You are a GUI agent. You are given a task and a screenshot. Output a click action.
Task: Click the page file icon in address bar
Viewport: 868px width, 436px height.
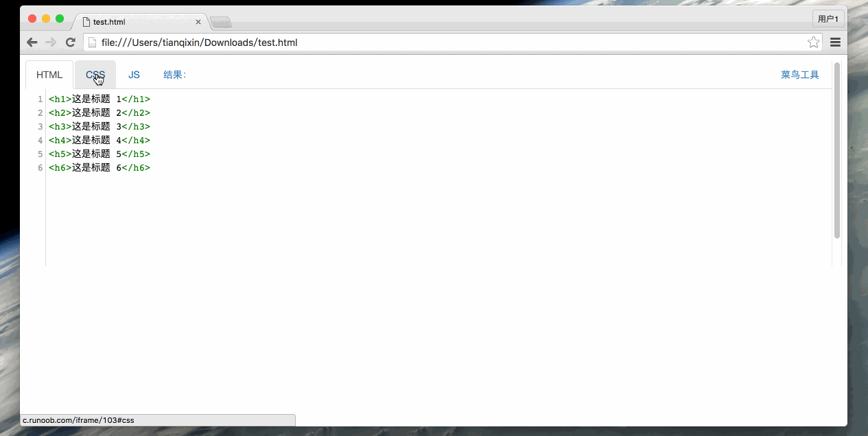point(92,43)
